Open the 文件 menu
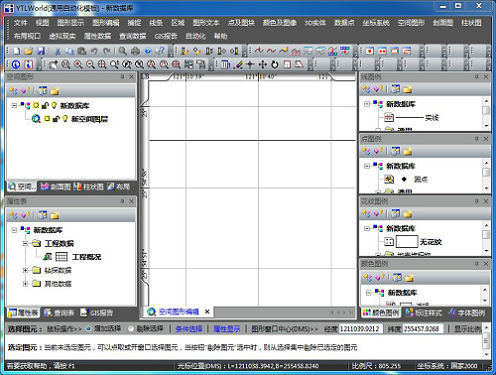The width and height of the screenshot is (496, 375). [x=20, y=23]
